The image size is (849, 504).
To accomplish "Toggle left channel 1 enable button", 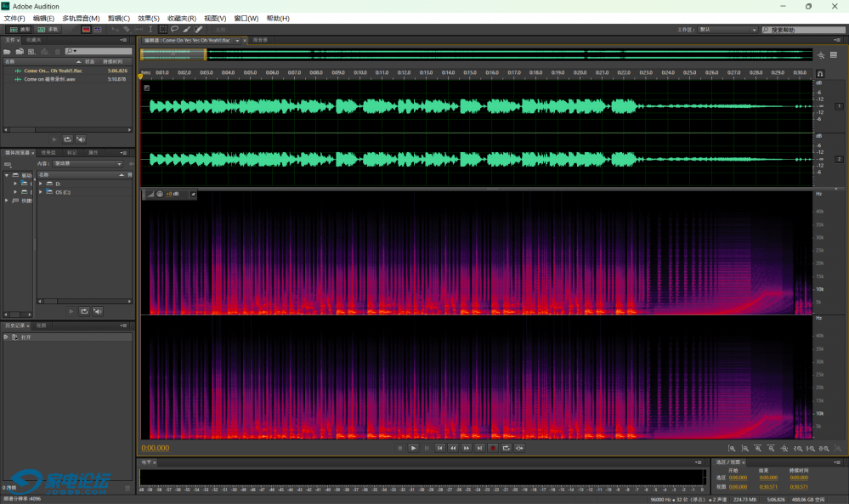I will (x=839, y=106).
